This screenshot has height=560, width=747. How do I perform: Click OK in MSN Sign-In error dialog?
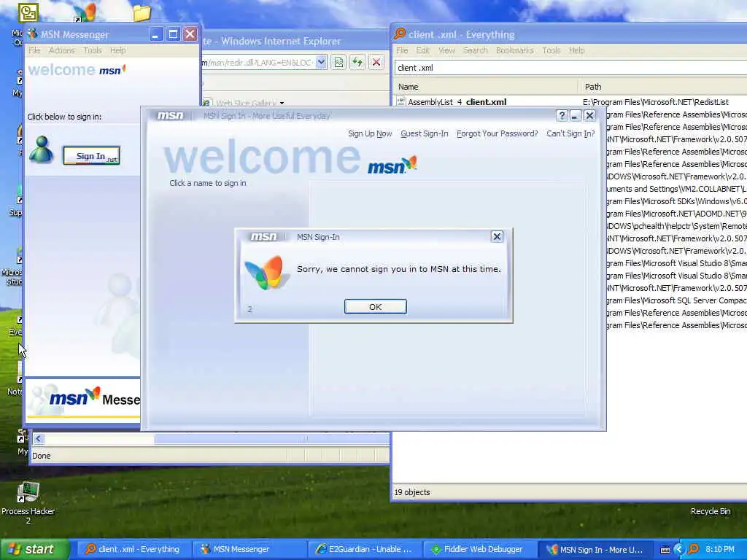pyautogui.click(x=376, y=307)
